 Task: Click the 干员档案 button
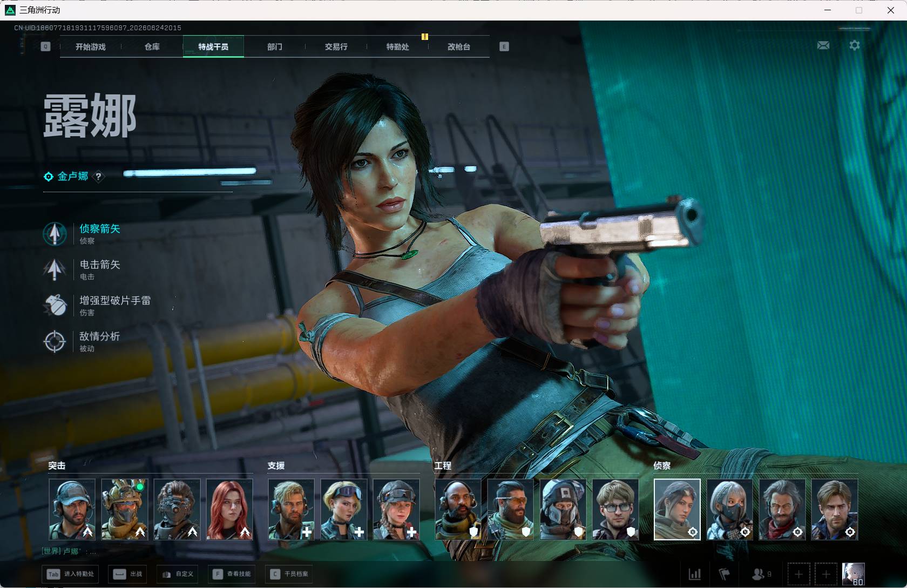point(290,574)
